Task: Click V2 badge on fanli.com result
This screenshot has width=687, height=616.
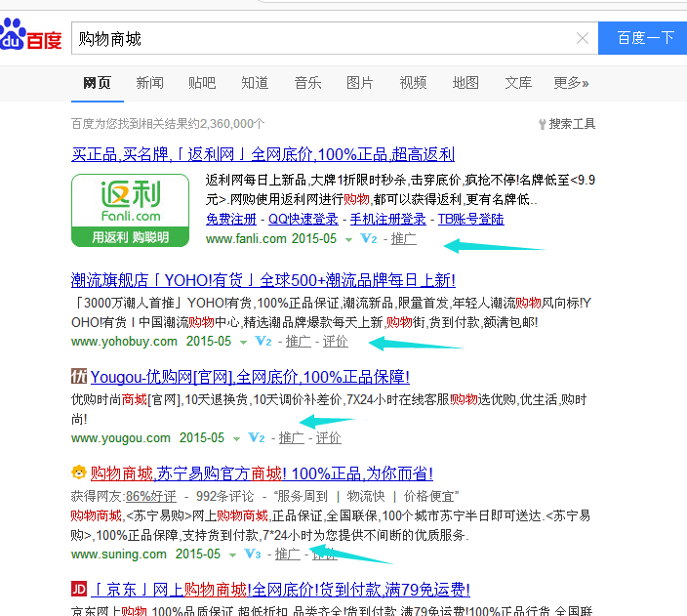Action: coord(369,238)
